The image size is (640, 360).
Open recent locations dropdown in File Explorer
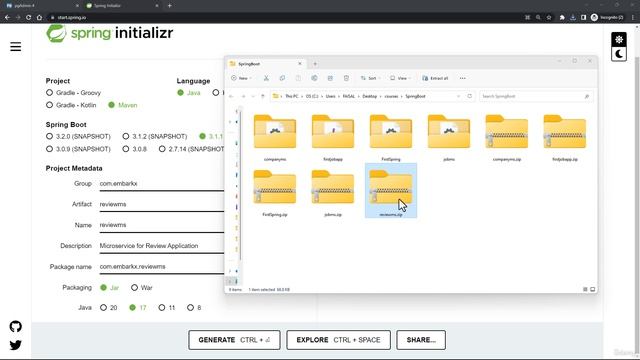[253, 96]
